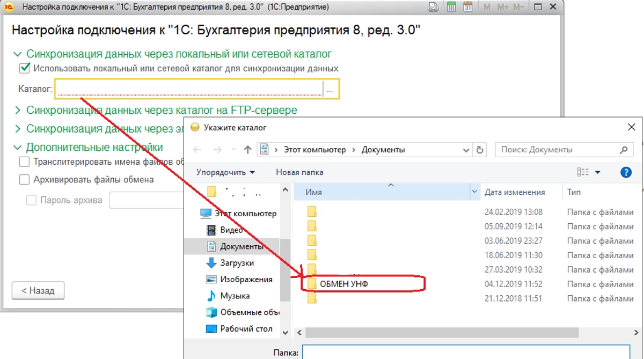This screenshot has height=359, width=644.
Task: Open view options dropdown arrow
Action: click(598, 172)
